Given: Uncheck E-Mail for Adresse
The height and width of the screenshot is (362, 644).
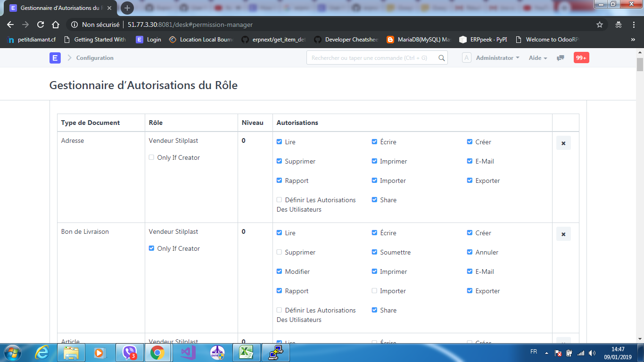Looking at the screenshot, I should 470,161.
